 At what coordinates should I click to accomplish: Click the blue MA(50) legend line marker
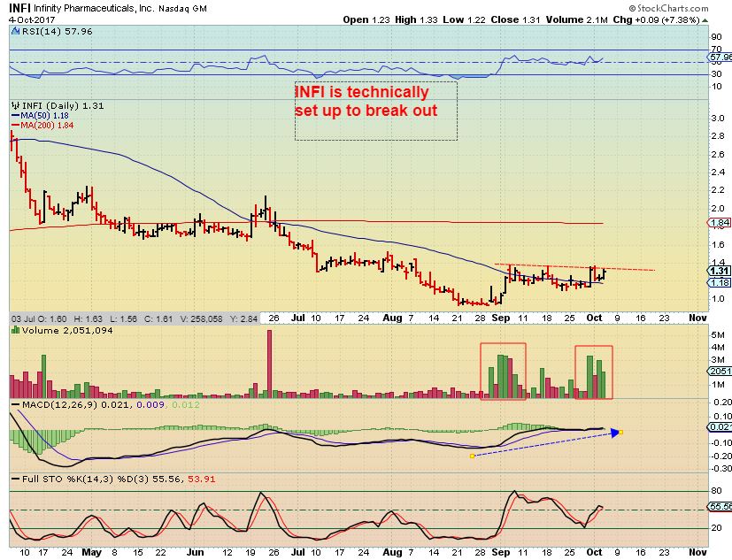click(15, 116)
